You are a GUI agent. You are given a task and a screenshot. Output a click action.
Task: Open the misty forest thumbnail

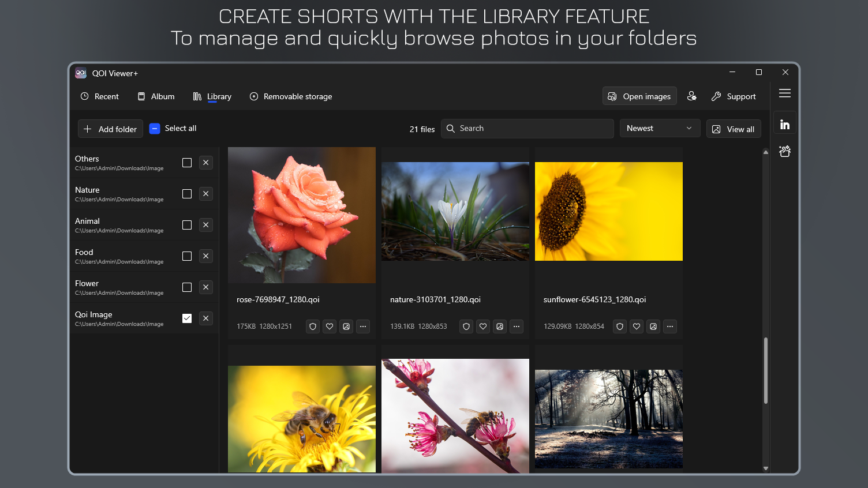tap(609, 419)
